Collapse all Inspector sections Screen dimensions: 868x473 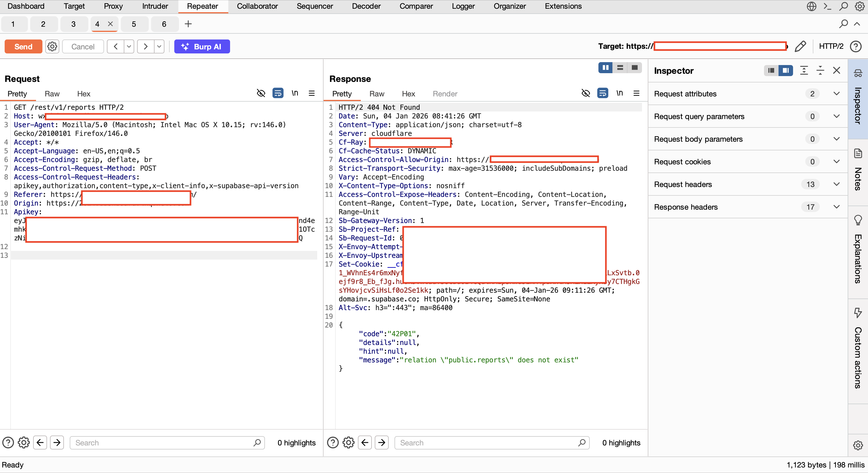[x=820, y=70]
